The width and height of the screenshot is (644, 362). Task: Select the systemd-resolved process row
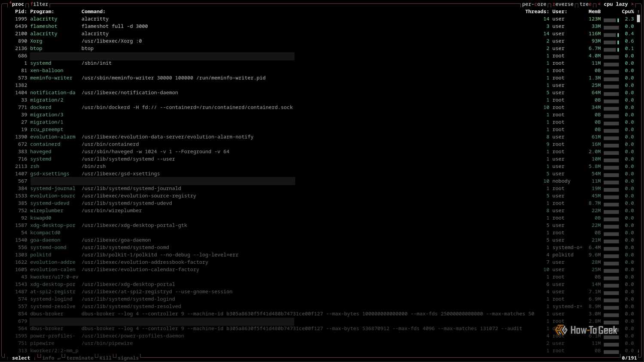[324, 306]
